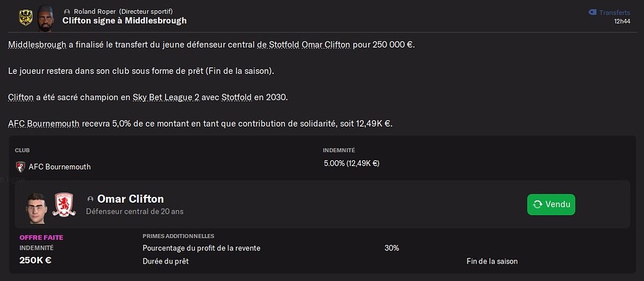Screen dimensions: 644x281
Task: Click the person icon before Omar Clifton
Action: pyautogui.click(x=90, y=199)
